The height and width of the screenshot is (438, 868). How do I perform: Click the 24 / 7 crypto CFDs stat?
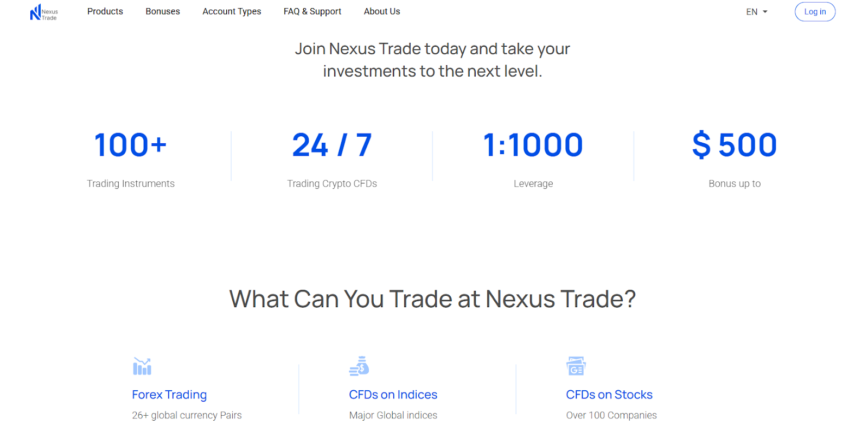332,145
